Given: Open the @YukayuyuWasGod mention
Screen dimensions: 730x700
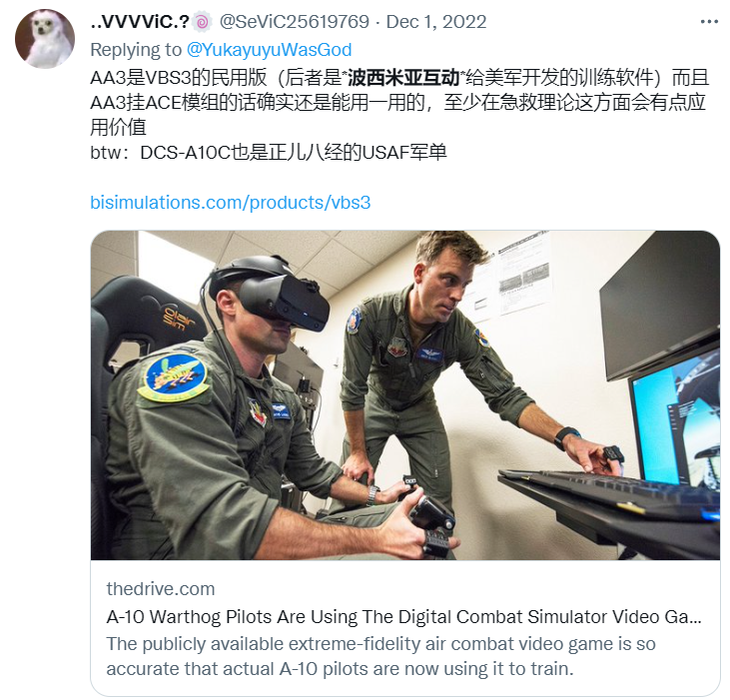Looking at the screenshot, I should tap(269, 50).
